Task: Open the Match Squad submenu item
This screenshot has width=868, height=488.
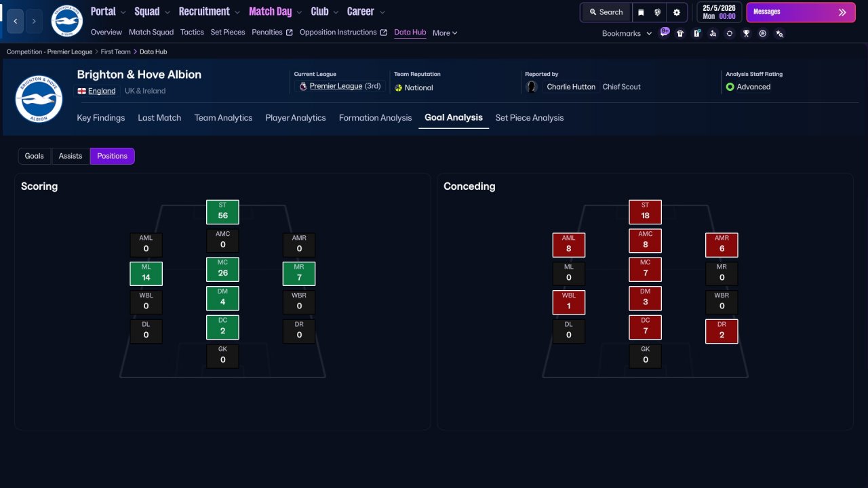Action: [x=151, y=33]
